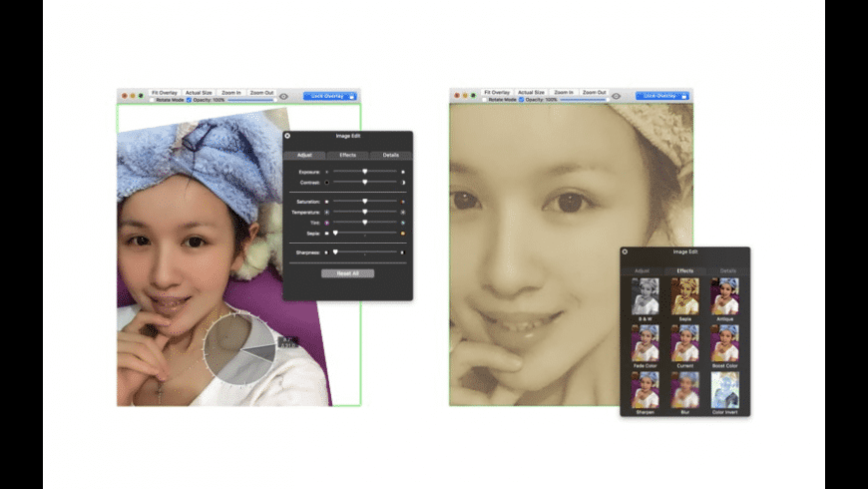Image resolution: width=868 pixels, height=489 pixels.
Task: Click the circular rotation dial on photo
Action: click(239, 349)
